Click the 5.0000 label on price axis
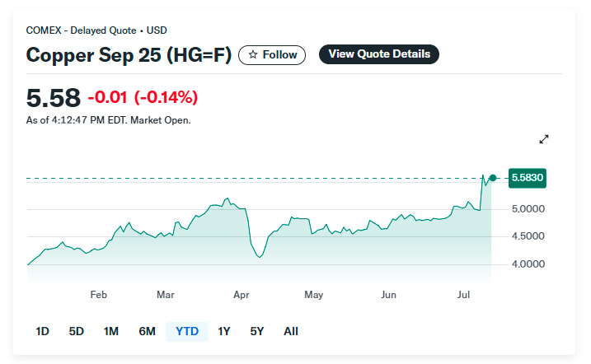 (527, 209)
